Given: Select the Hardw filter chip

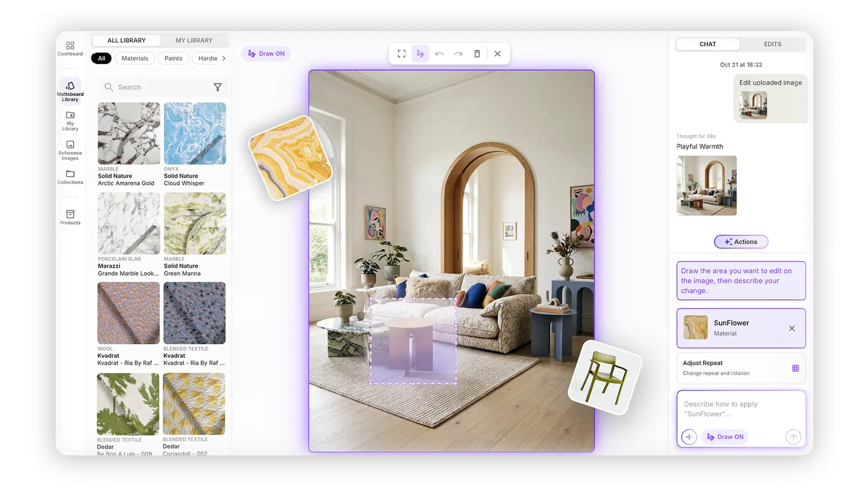Looking at the screenshot, I should [207, 59].
